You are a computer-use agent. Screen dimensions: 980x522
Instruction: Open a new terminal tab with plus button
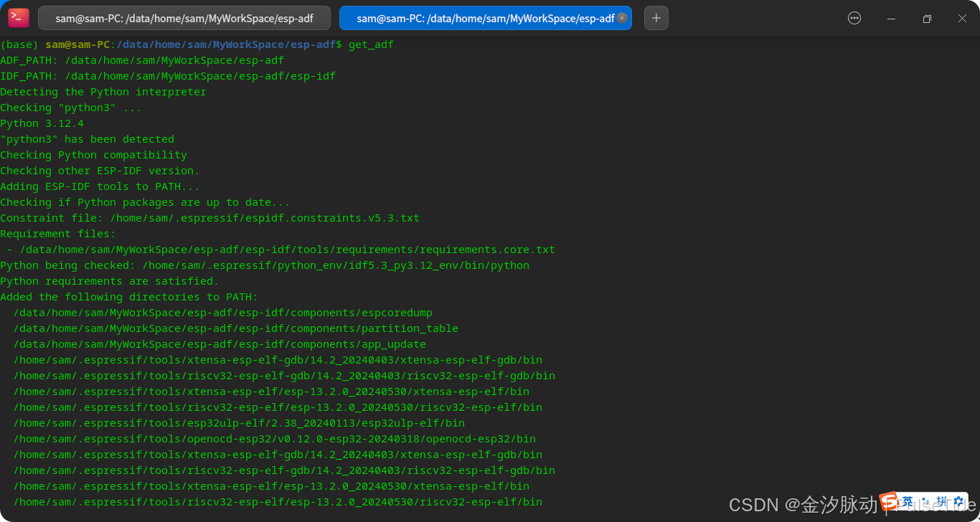(x=656, y=18)
